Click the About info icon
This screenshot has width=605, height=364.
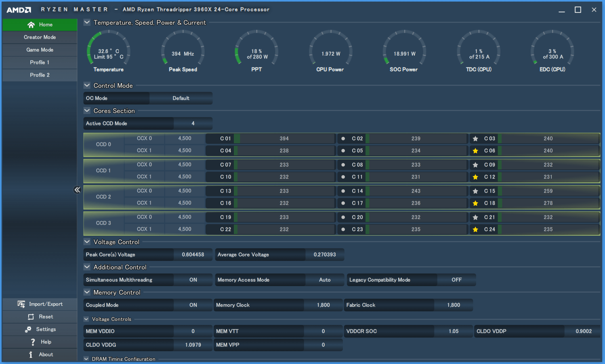31,354
